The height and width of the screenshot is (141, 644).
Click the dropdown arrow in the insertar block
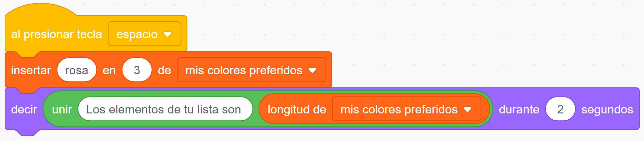[x=312, y=70]
